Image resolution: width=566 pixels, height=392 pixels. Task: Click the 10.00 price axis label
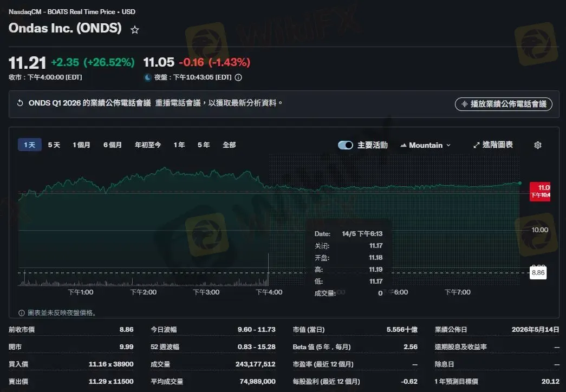[539, 230]
